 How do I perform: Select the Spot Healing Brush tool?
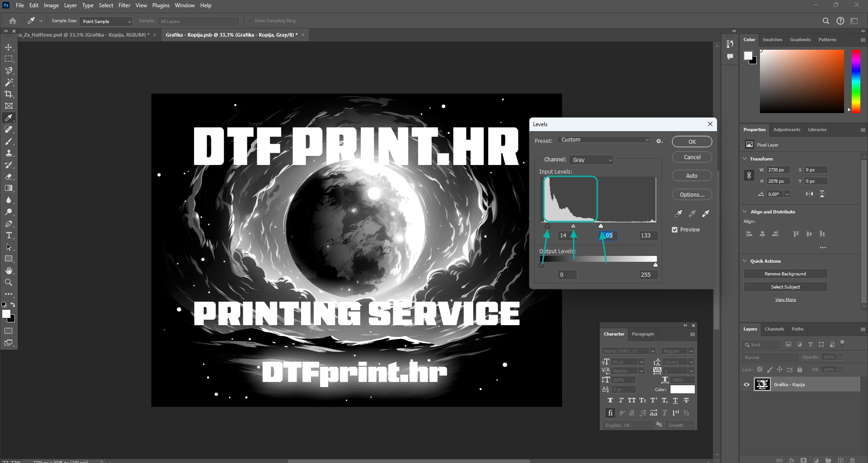click(x=9, y=129)
